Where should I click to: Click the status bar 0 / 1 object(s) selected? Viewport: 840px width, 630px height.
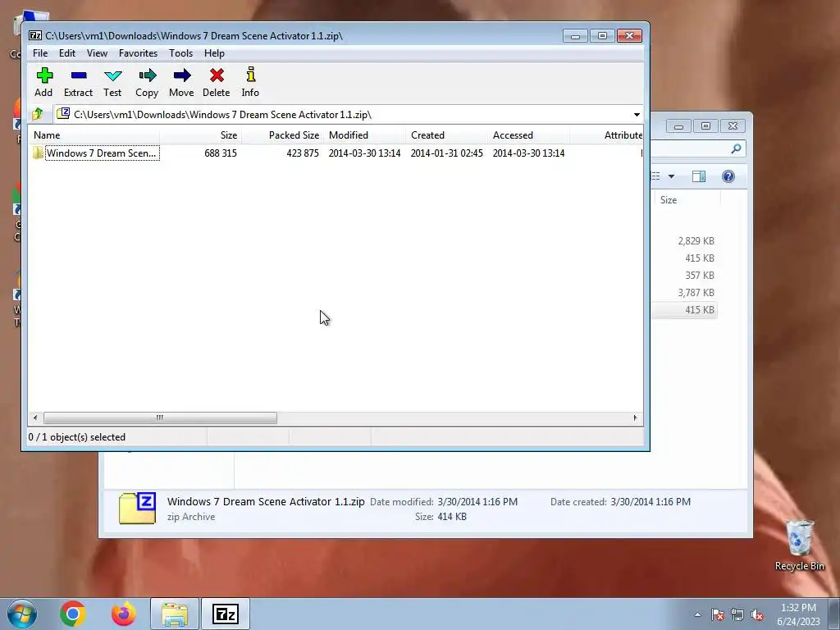(76, 436)
